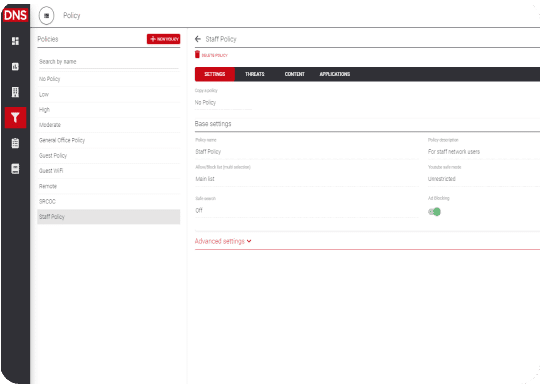
Task: Click the DNS logo
Action: tap(15, 15)
